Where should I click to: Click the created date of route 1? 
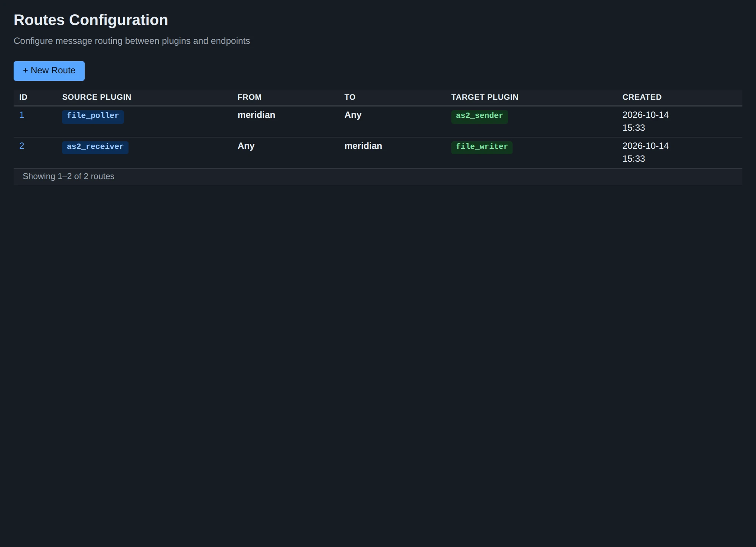pos(646,121)
